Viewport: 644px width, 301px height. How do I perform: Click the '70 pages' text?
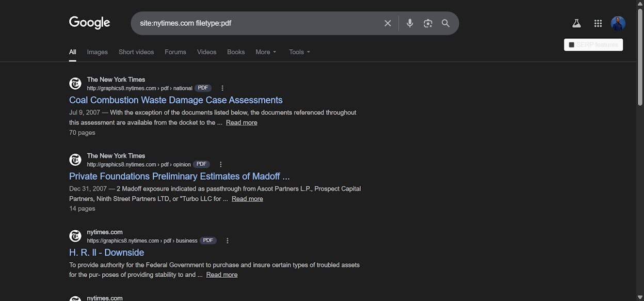pos(82,133)
